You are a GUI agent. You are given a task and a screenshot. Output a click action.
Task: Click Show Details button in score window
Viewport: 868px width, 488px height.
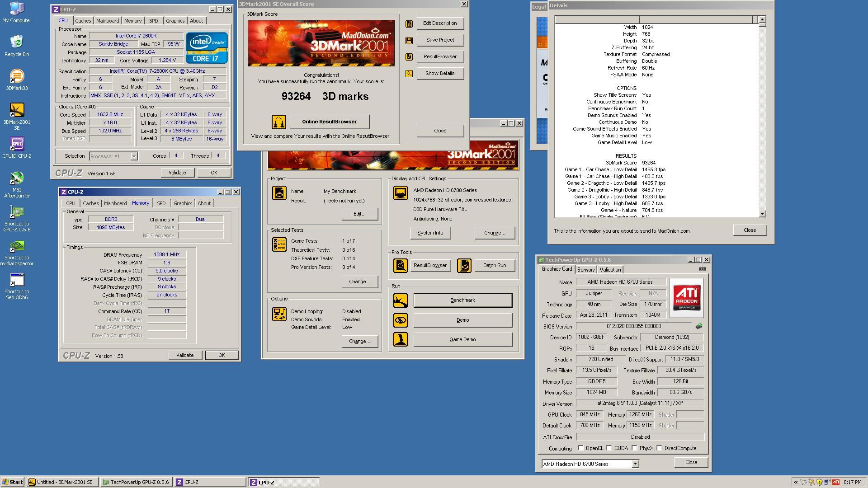point(440,74)
